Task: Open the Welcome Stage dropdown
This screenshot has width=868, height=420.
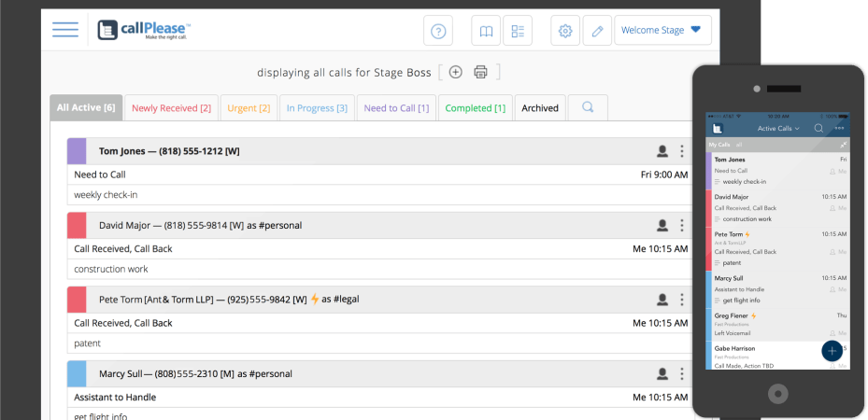Action: 662,30
